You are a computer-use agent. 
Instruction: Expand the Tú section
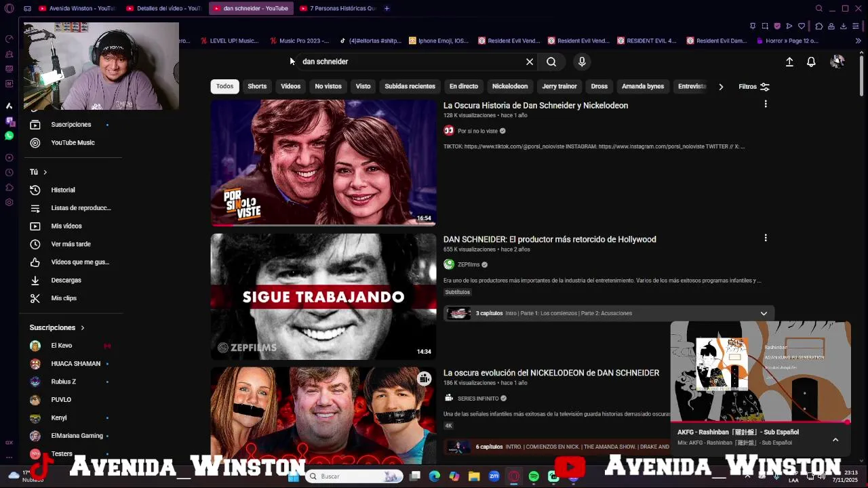point(39,172)
